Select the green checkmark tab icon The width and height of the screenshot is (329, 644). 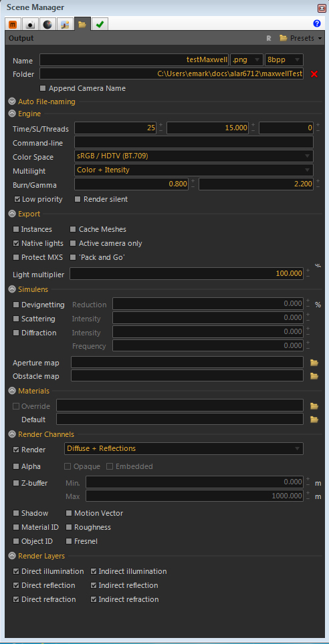[x=100, y=25]
